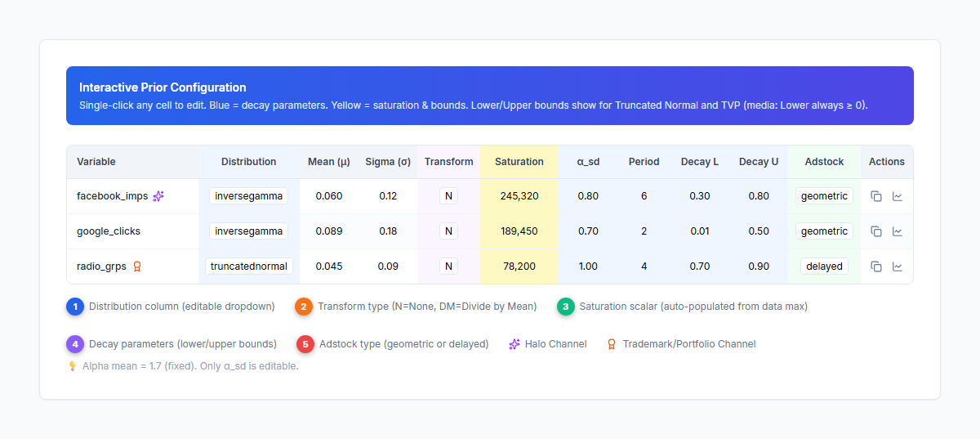Edit Decay U value 0.80 for facebook_imps

click(x=759, y=196)
